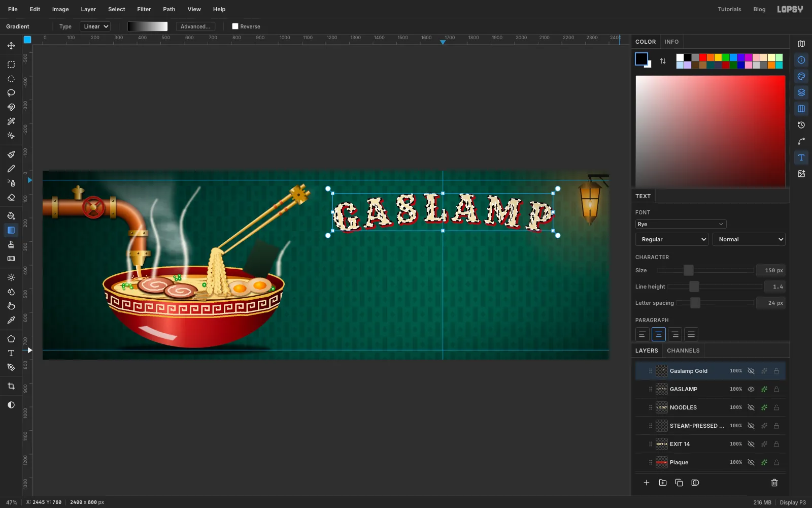This screenshot has width=812, height=508.
Task: Lock the Plaque layer
Action: pos(776,462)
